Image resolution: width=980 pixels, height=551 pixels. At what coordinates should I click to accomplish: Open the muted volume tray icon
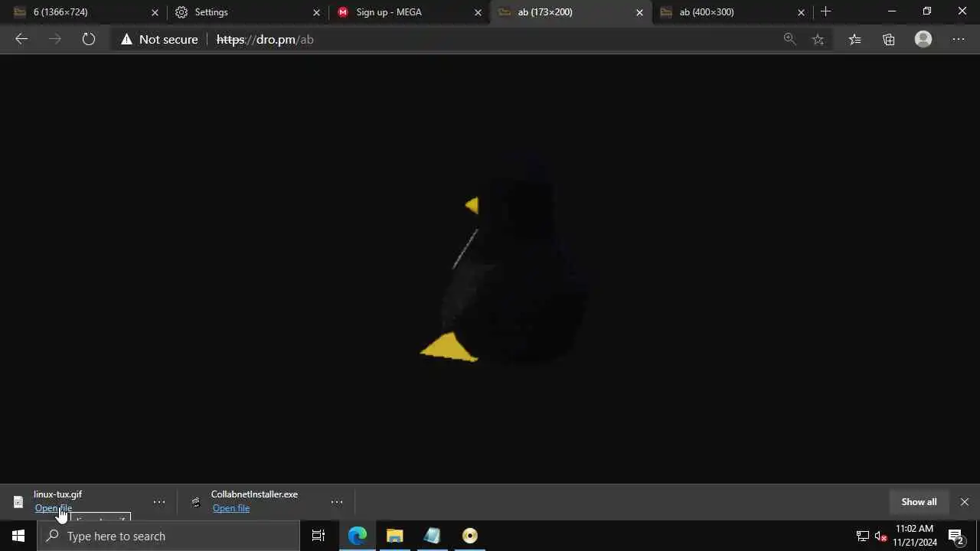pyautogui.click(x=881, y=536)
